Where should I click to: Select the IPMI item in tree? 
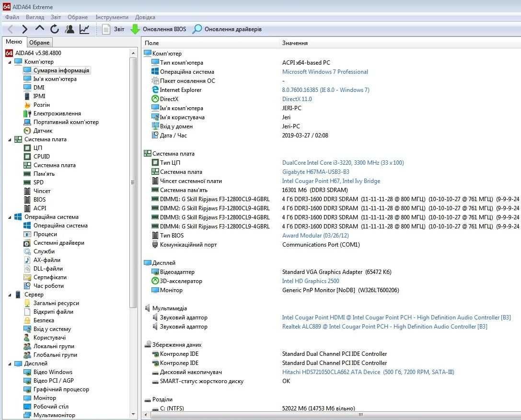39,96
